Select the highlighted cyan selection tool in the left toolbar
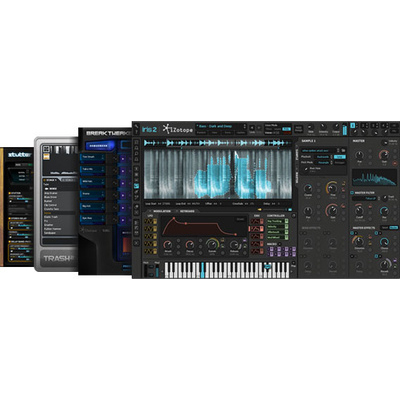This screenshot has height=400, width=400. pyautogui.click(x=137, y=185)
